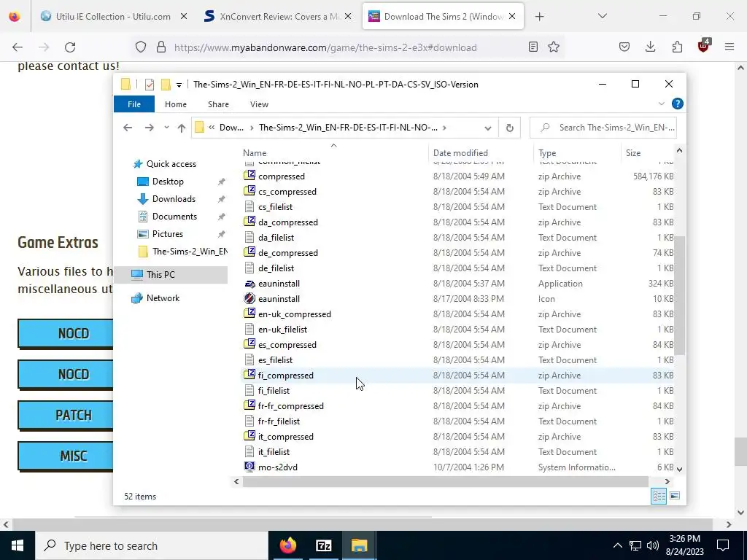Click Explorer refresh button next to address
The height and width of the screenshot is (560, 747).
[509, 128]
